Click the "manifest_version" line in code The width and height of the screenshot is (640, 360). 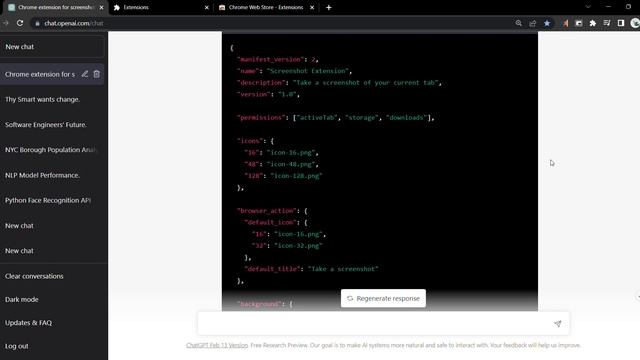pos(278,59)
